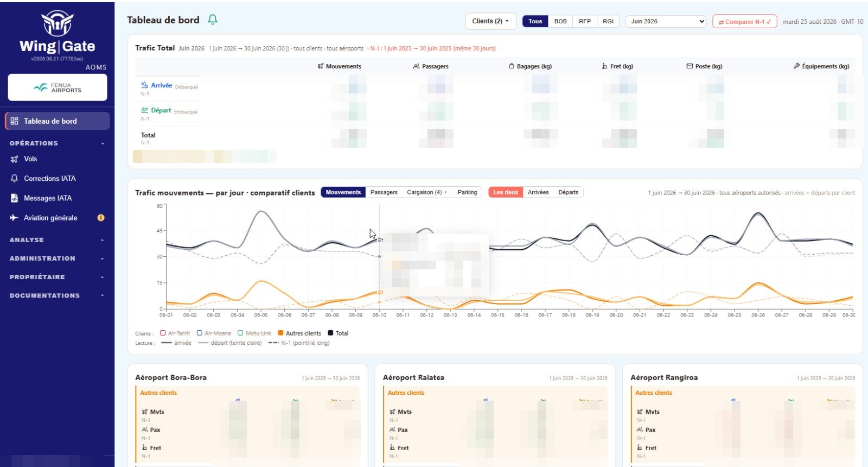
Task: Toggle the Total legend checkbox
Action: click(x=330, y=333)
